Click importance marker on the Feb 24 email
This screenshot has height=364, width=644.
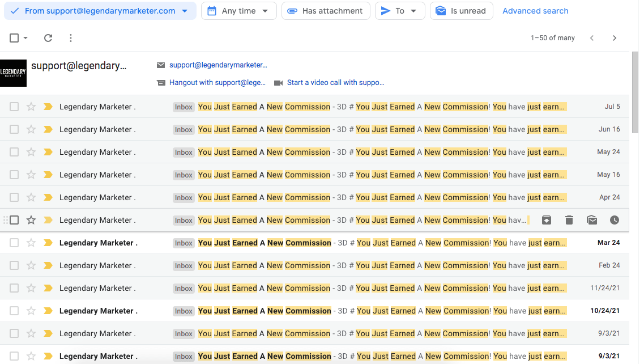coord(48,265)
